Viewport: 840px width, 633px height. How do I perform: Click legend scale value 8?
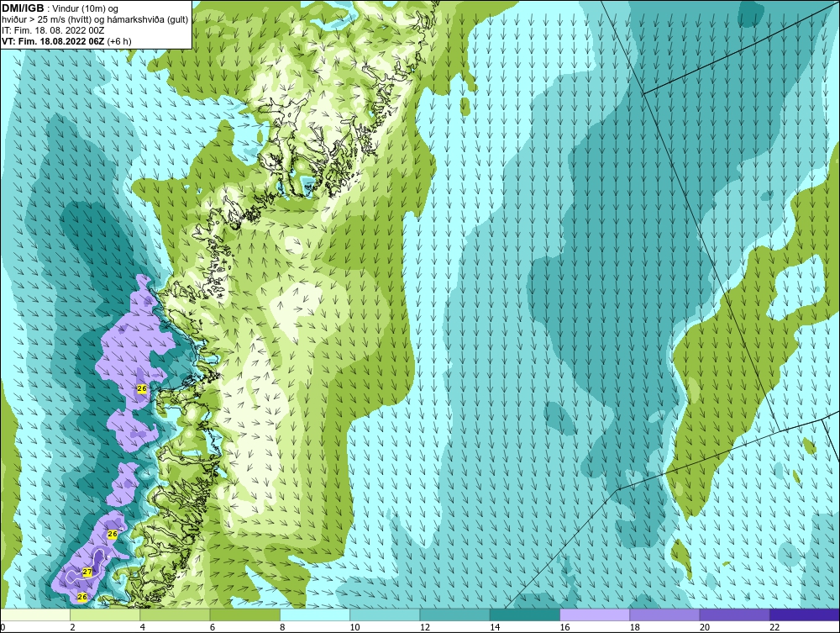click(x=282, y=628)
